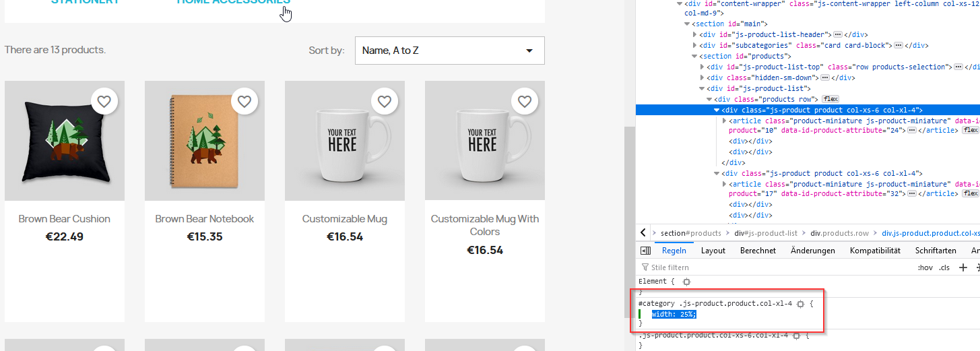Toggle the :hov pseudo-class panel
Screen dimensions: 980x351
point(925,267)
